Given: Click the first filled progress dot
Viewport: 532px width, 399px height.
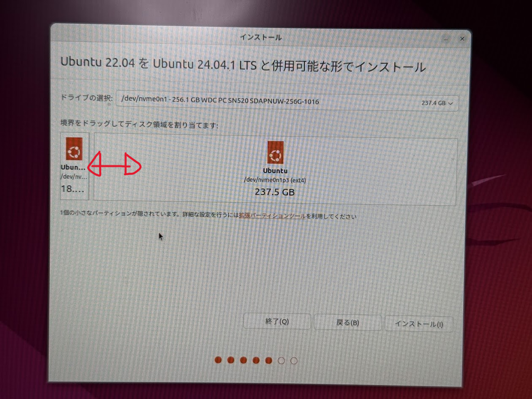Looking at the screenshot, I should tap(218, 360).
